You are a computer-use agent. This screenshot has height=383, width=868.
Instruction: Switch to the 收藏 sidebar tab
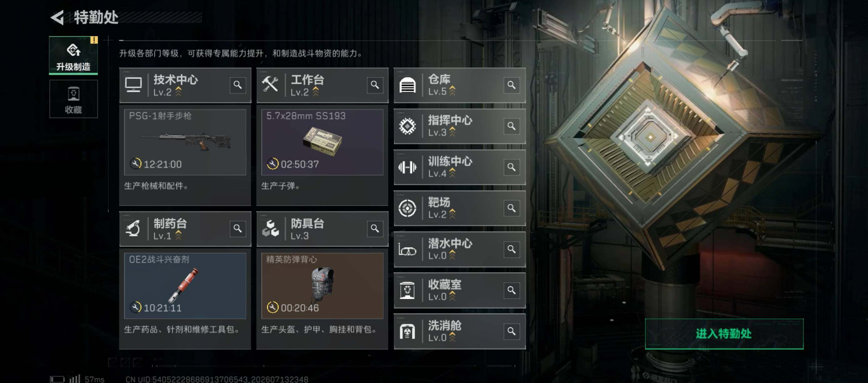[73, 99]
